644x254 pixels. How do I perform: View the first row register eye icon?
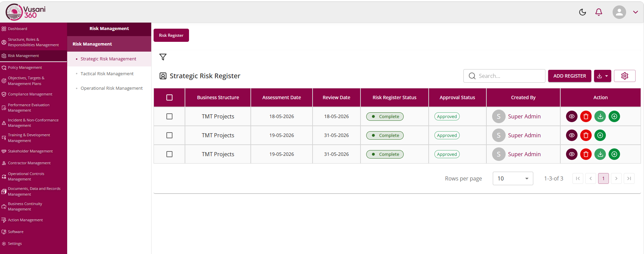coord(572,116)
